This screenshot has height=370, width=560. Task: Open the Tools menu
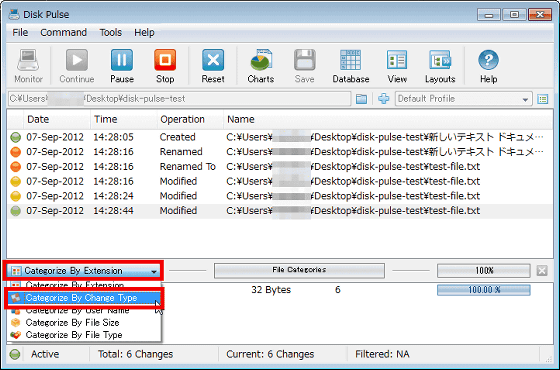pyautogui.click(x=111, y=32)
